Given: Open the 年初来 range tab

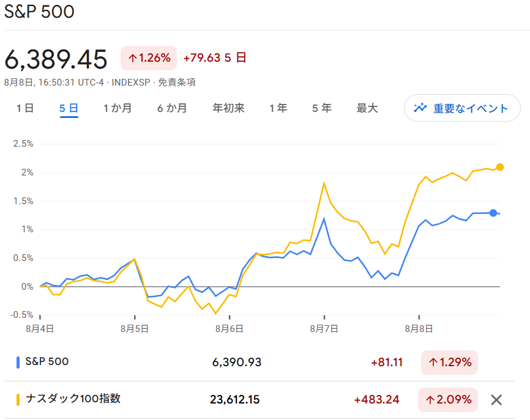Looking at the screenshot, I should pos(228,108).
